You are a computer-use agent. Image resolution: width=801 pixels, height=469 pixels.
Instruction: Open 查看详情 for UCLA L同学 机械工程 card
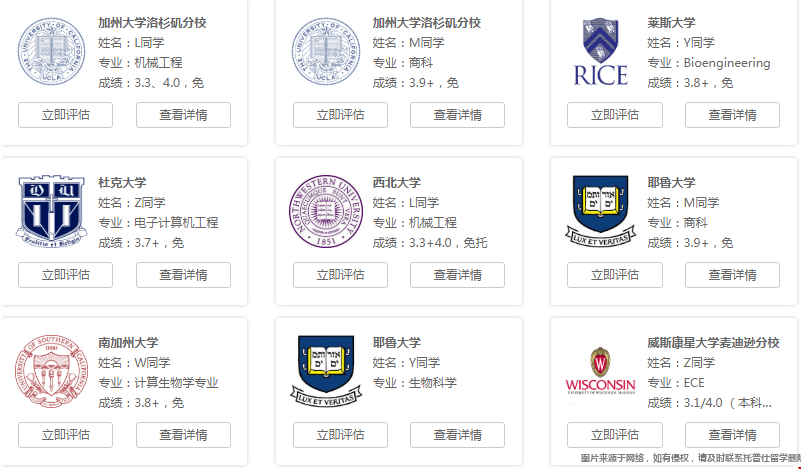[183, 115]
